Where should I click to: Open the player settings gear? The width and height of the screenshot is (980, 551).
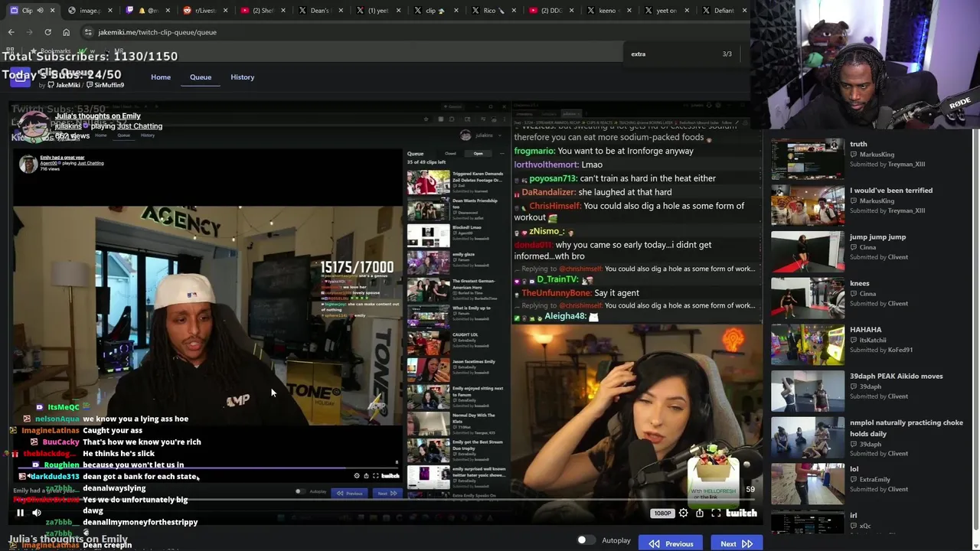[683, 513]
